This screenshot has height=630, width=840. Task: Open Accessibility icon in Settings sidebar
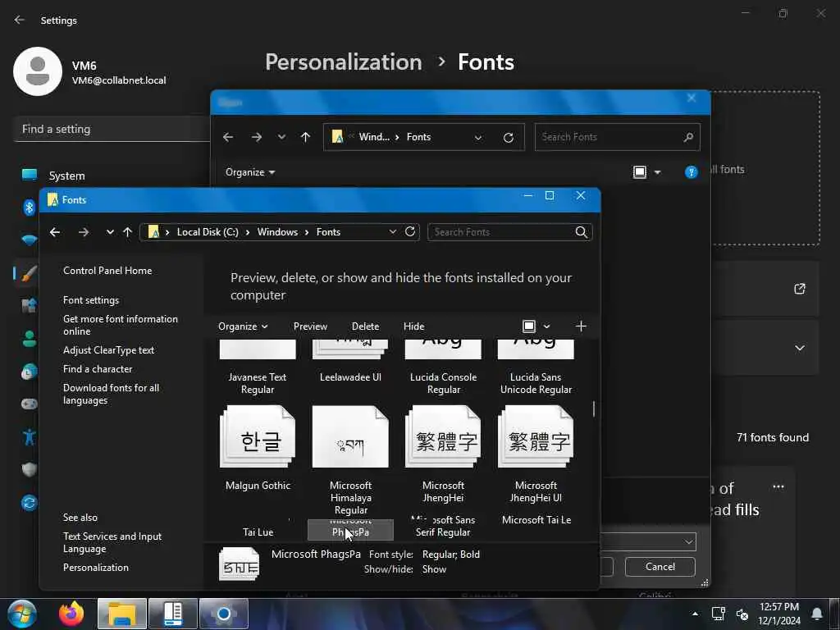pyautogui.click(x=29, y=436)
